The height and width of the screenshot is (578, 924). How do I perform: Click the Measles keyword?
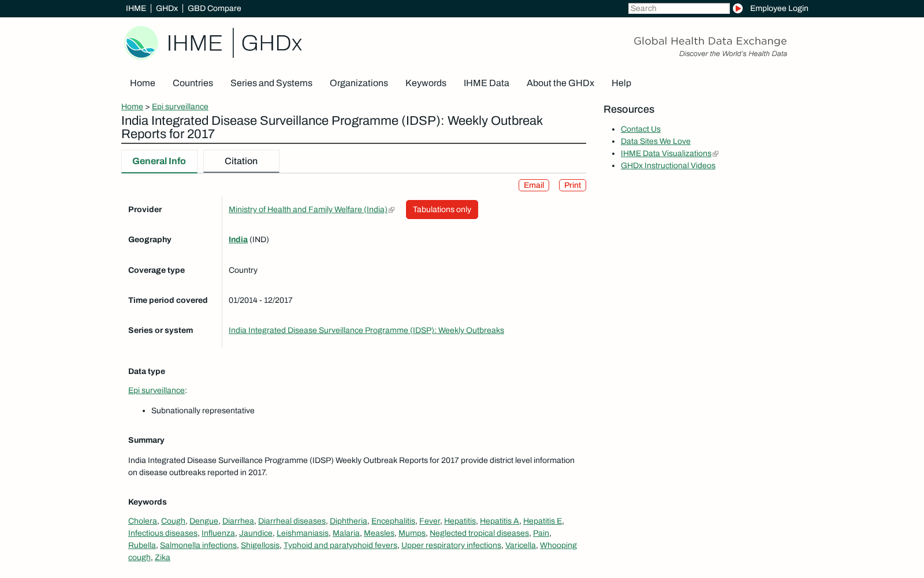(379, 533)
